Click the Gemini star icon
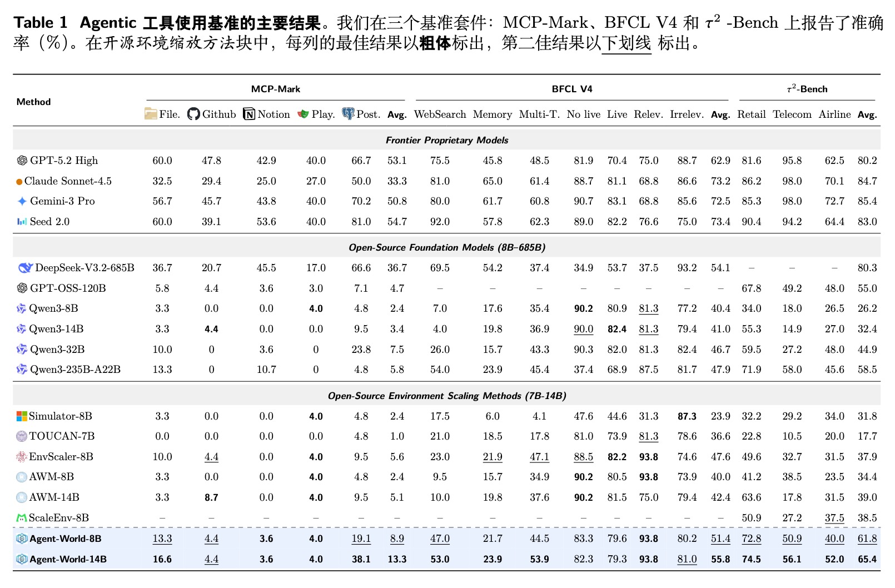The image size is (895, 588). tap(22, 201)
